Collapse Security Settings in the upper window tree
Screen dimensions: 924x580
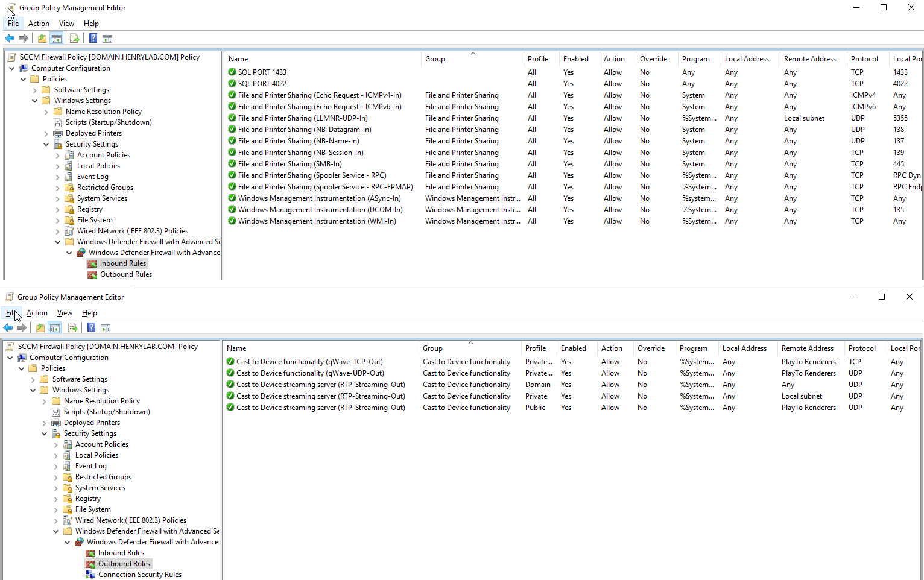click(46, 145)
